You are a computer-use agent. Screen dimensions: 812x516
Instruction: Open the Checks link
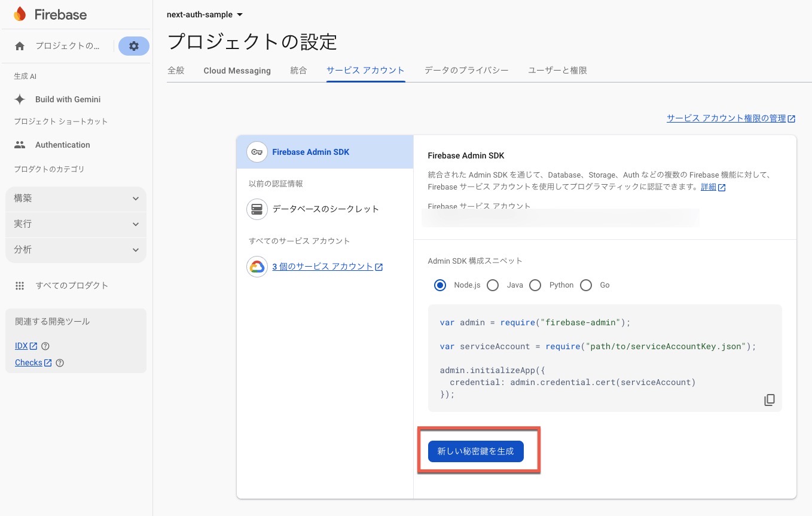click(x=28, y=363)
